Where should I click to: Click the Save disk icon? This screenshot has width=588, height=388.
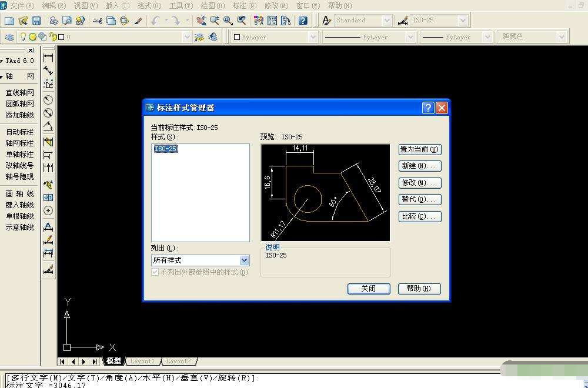(x=36, y=21)
